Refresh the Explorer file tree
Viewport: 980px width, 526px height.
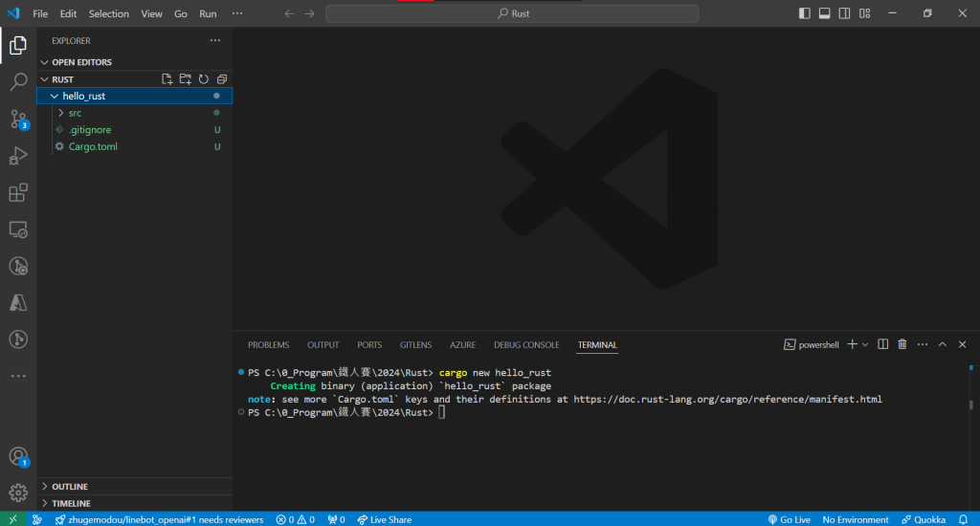204,79
